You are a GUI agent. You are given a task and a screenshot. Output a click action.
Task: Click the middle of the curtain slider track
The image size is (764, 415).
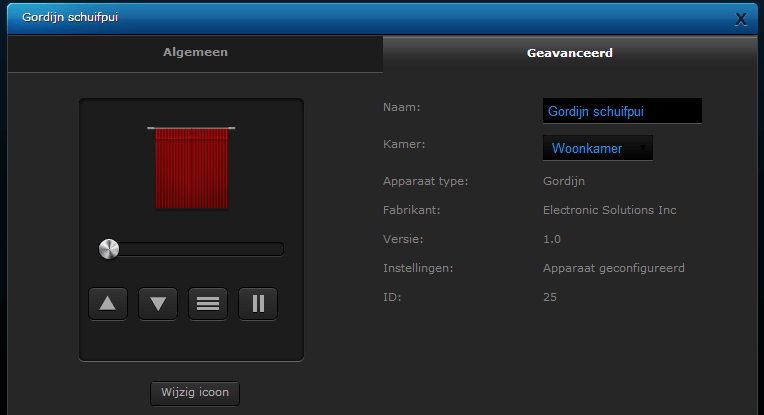tap(191, 249)
